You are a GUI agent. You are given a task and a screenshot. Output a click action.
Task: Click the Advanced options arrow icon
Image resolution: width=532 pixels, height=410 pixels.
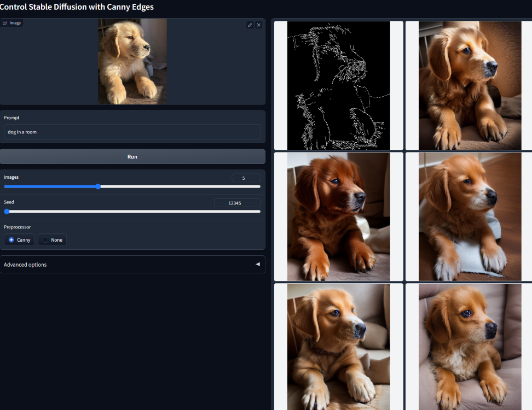point(258,265)
